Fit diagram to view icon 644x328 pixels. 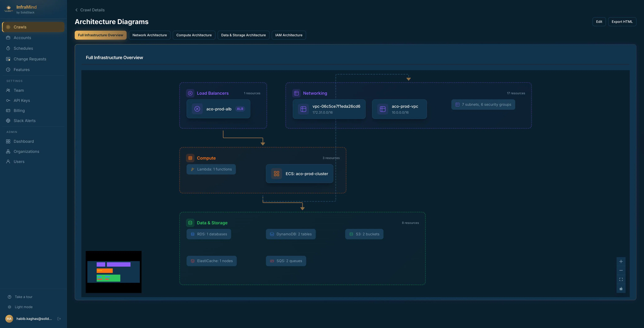pos(621,280)
